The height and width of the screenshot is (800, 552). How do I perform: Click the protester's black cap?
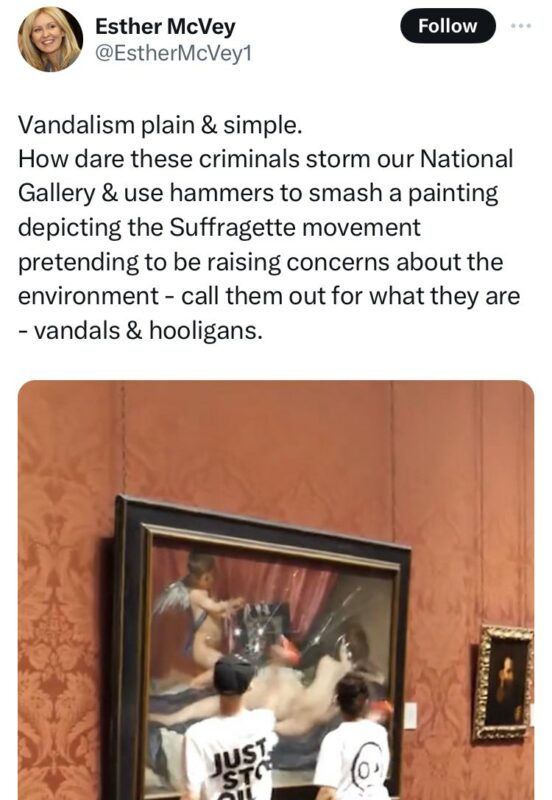(x=233, y=674)
